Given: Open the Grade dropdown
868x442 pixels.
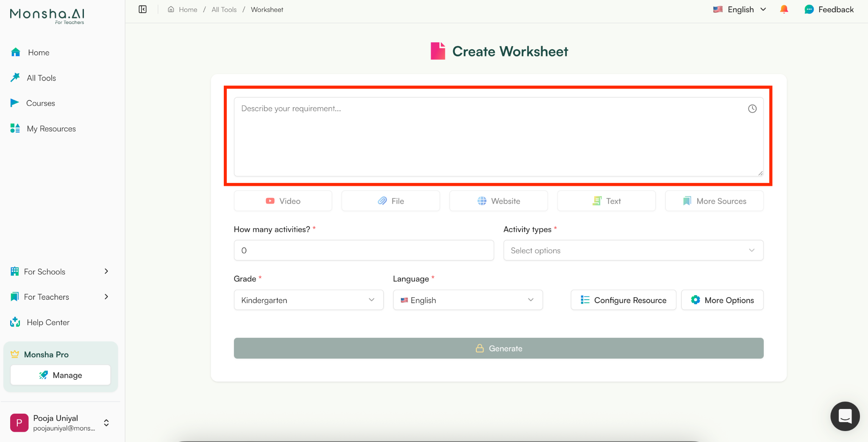Looking at the screenshot, I should pyautogui.click(x=308, y=300).
